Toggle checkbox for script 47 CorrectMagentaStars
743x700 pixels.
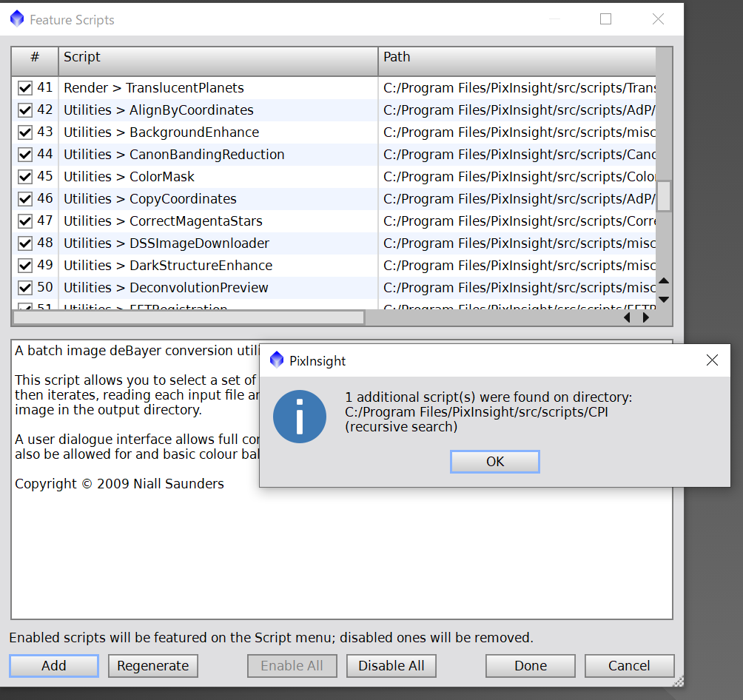[24, 221]
